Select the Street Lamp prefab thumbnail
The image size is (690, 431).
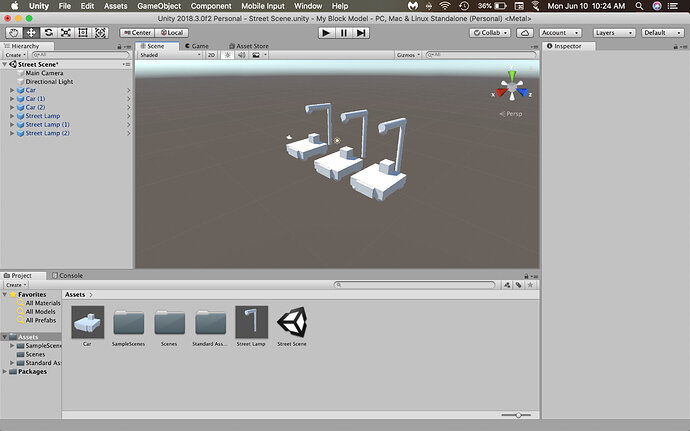tap(251, 322)
